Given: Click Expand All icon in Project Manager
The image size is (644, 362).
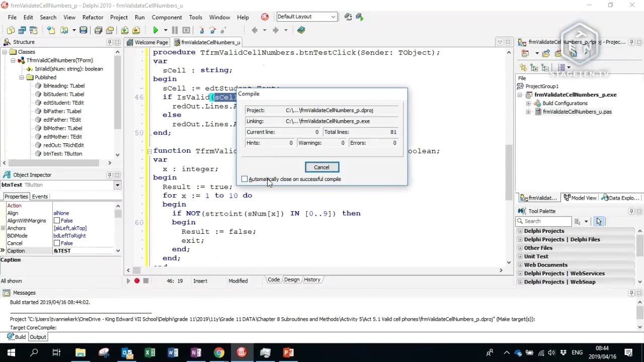Looking at the screenshot, I should tap(534, 67).
